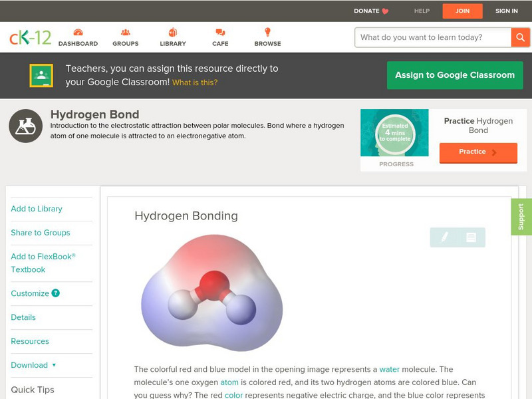Viewport: 532px width, 399px height.
Task: Click Sign In
Action: 507,11
